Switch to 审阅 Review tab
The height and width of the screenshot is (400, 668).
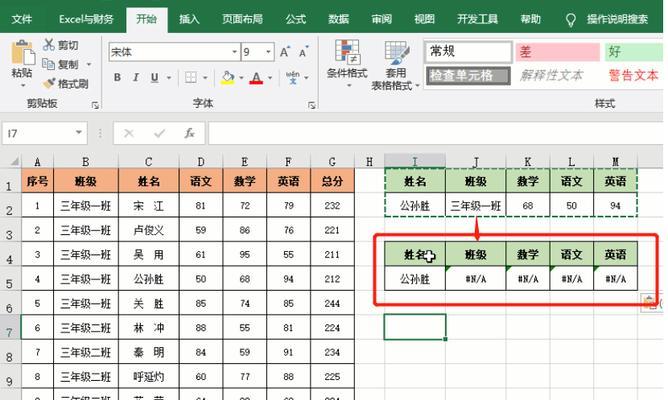(381, 19)
